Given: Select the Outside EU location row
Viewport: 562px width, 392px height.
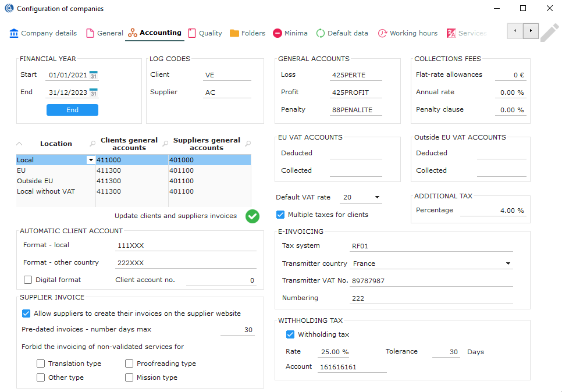Looking at the screenshot, I should click(35, 181).
